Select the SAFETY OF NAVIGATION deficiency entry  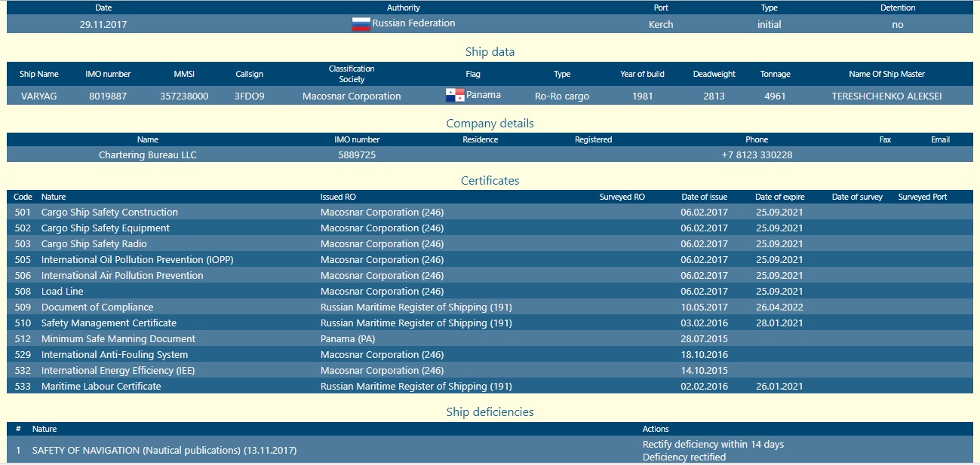(164, 451)
